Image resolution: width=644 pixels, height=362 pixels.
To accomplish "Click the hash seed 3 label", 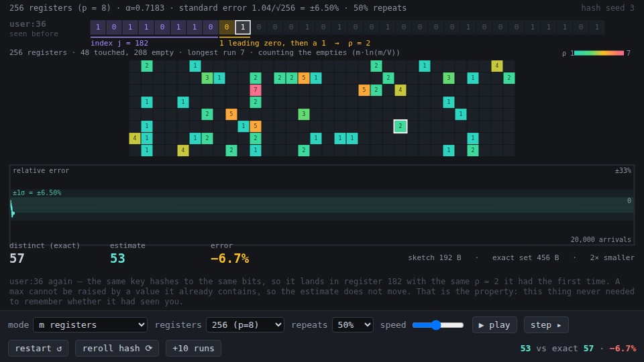I will 608,8.
